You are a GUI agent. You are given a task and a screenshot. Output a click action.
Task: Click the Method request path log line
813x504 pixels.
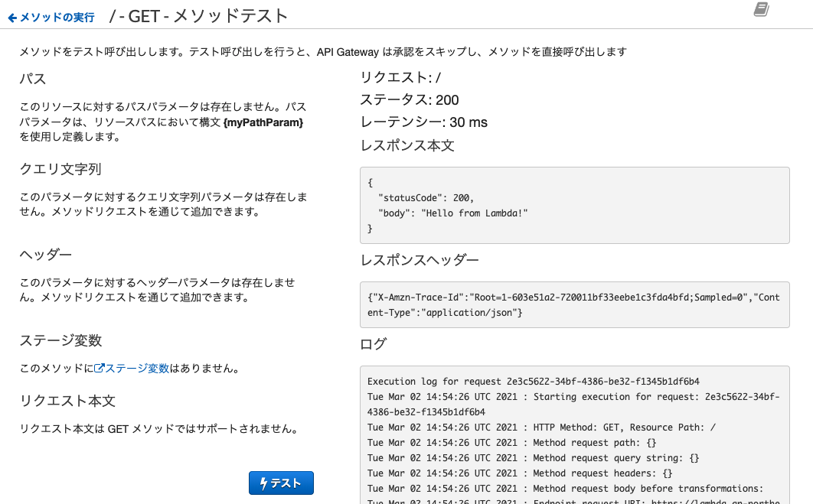coord(511,443)
